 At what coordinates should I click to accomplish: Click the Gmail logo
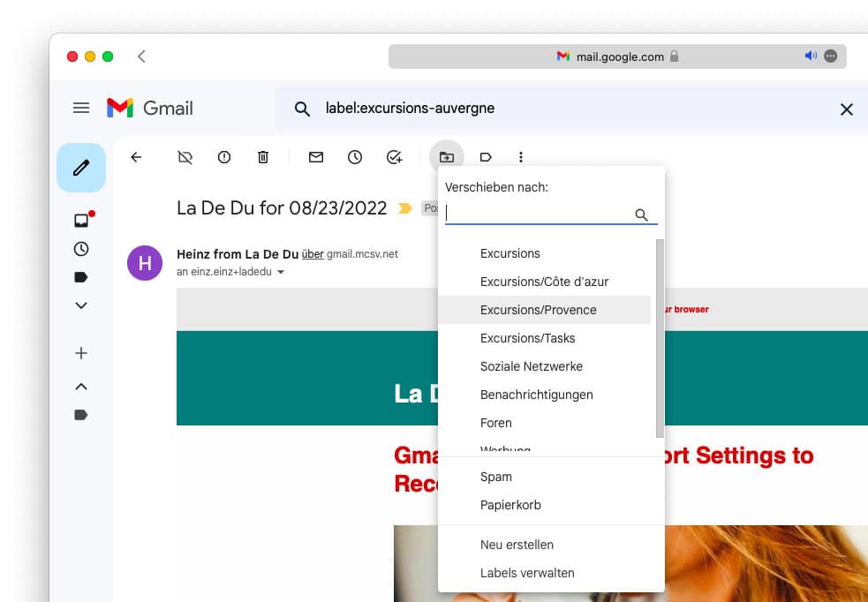tap(149, 108)
